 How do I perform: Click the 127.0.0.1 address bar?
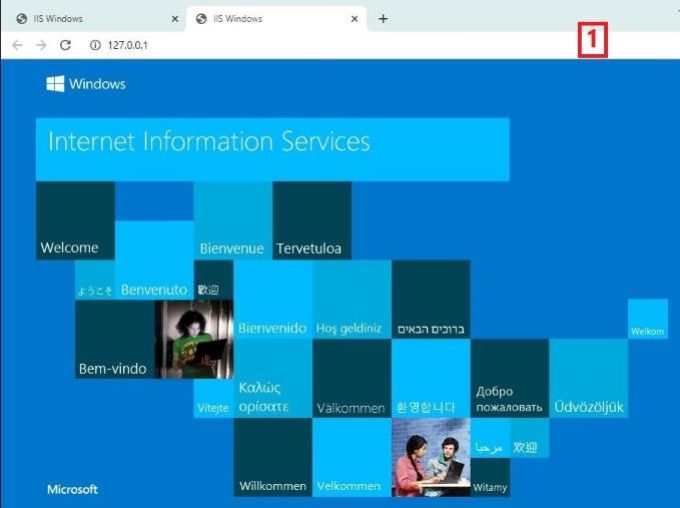coord(300,45)
